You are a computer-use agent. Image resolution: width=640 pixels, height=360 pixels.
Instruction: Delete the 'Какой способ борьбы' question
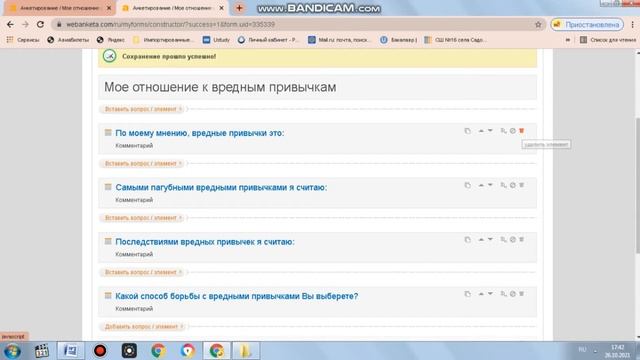point(521,294)
